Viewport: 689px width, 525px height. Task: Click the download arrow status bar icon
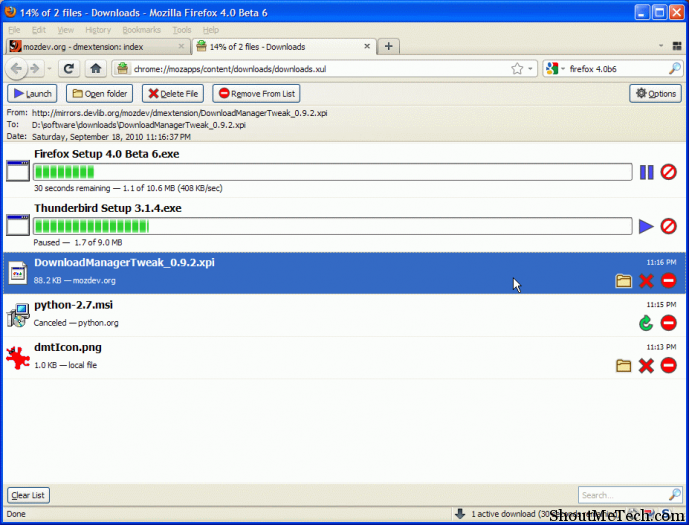pos(460,514)
